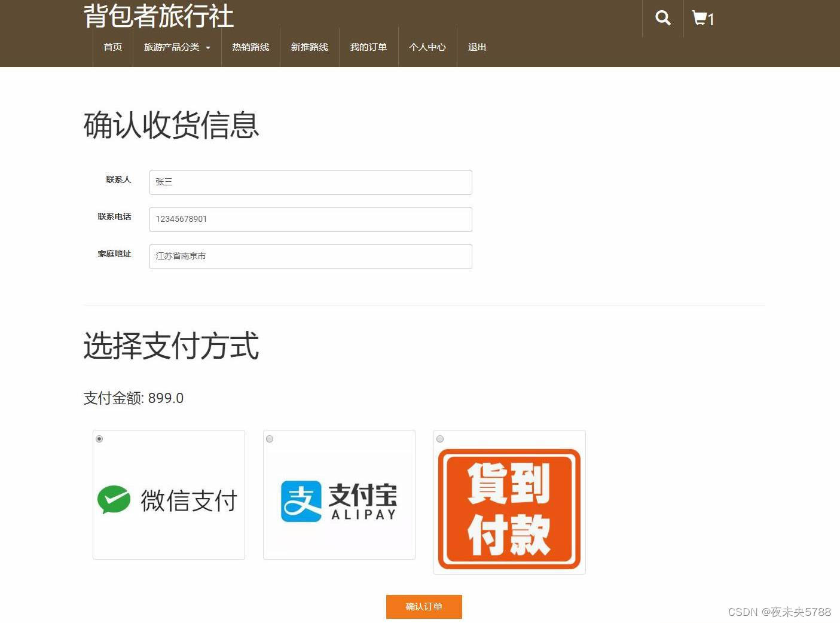
Task: Open the 新推路线 menu item
Action: click(310, 47)
